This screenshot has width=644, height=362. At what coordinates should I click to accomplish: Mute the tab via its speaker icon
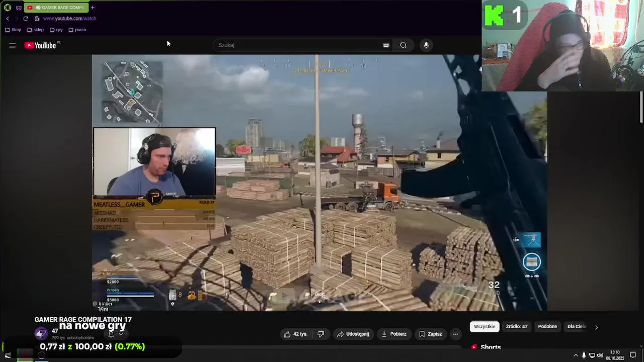click(x=38, y=8)
